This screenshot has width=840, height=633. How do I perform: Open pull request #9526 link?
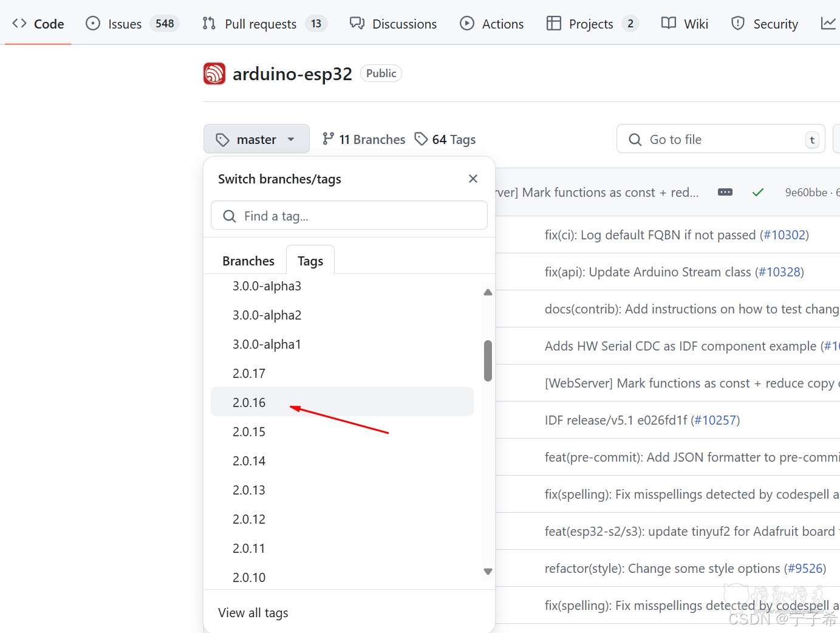pos(805,569)
